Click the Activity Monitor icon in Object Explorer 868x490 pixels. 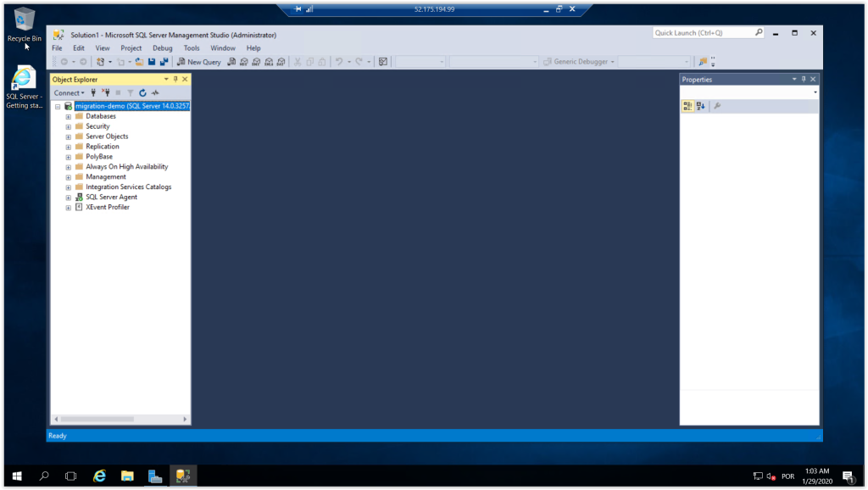(156, 93)
